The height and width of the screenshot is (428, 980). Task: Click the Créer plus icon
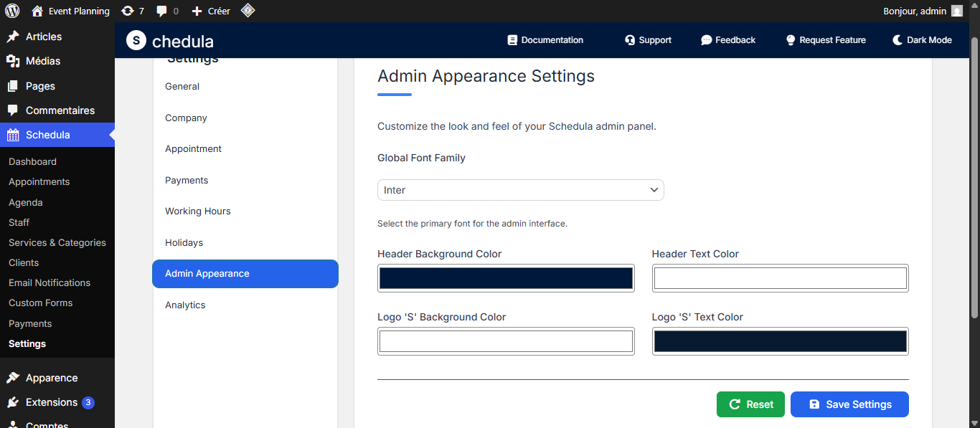click(x=197, y=11)
